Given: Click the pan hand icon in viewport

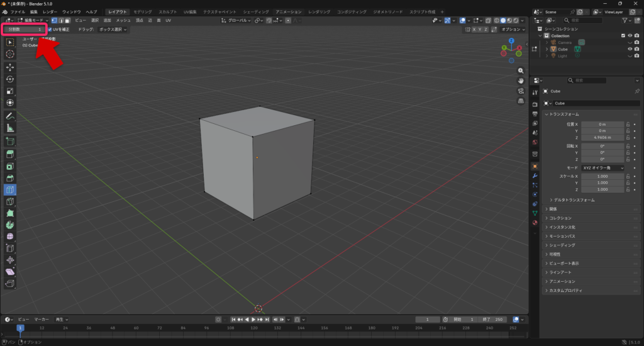Looking at the screenshot, I should pyautogui.click(x=521, y=81).
